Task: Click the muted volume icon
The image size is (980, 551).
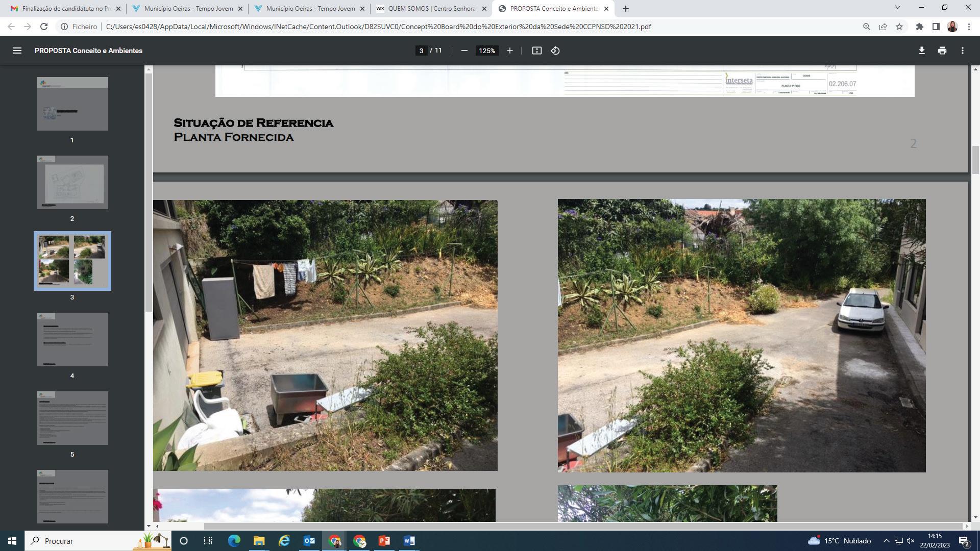Action: 911,541
